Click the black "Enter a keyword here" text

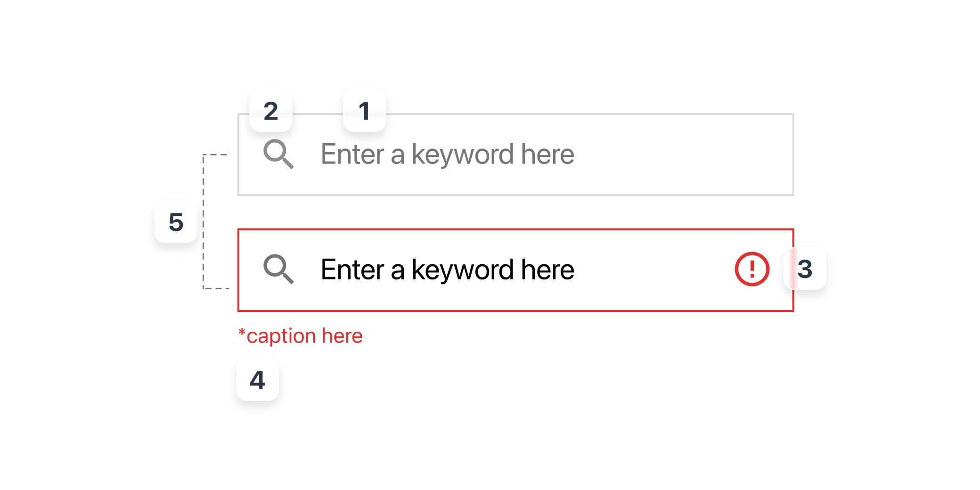point(447,269)
